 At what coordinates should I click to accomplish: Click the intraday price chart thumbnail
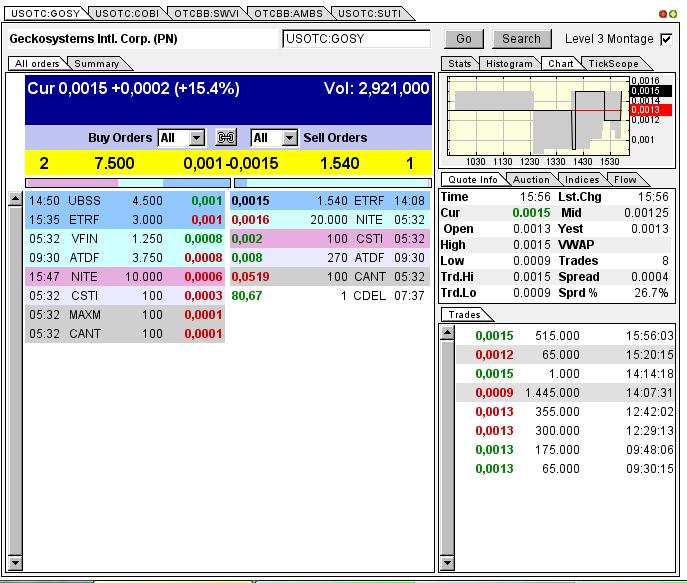538,116
